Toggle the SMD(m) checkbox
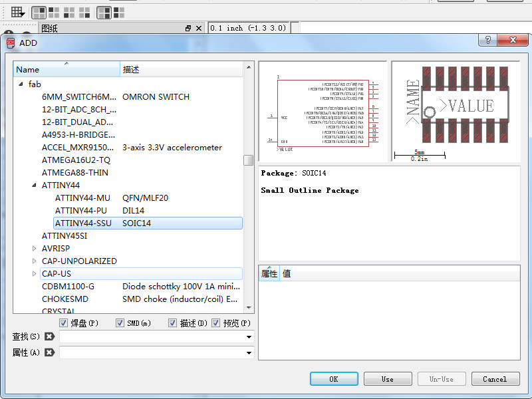The height and width of the screenshot is (399, 532). tap(120, 323)
